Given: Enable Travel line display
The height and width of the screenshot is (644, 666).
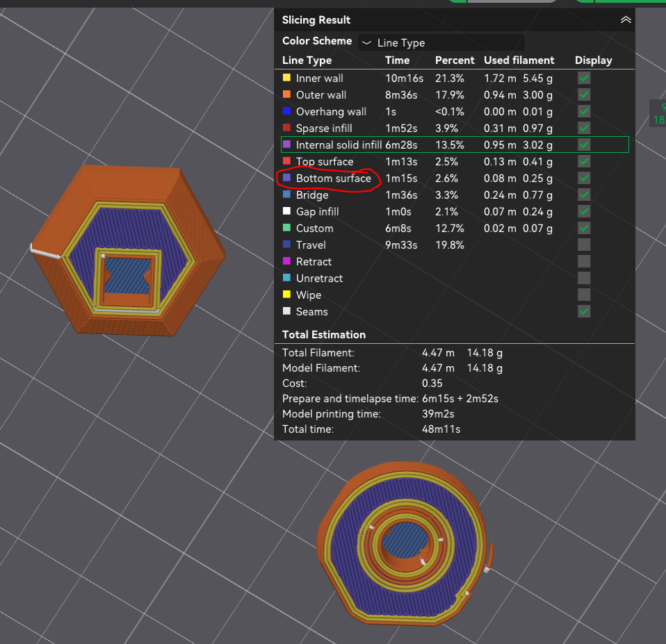Looking at the screenshot, I should point(584,245).
